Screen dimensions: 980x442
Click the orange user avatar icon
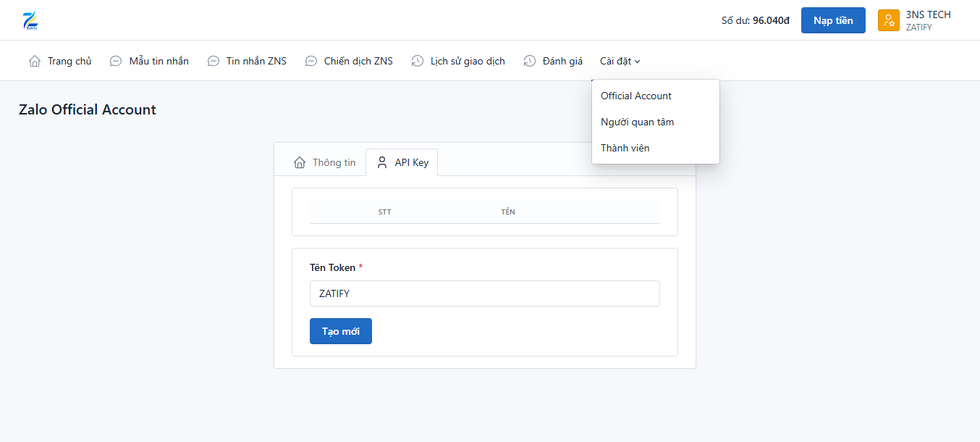tap(889, 20)
